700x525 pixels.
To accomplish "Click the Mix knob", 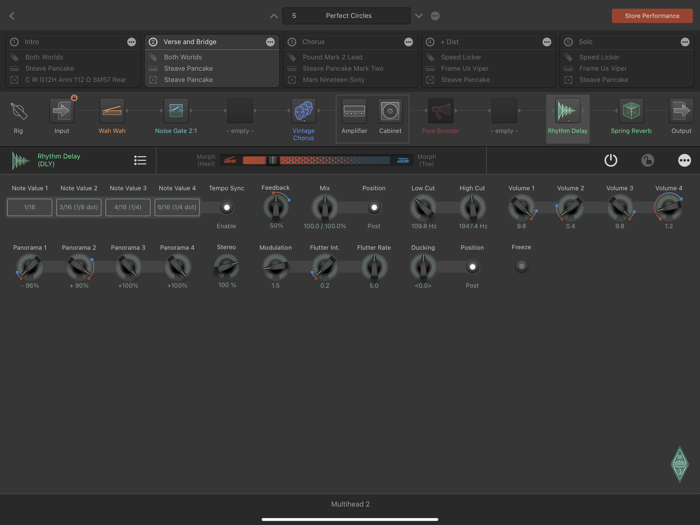I will pyautogui.click(x=325, y=207).
